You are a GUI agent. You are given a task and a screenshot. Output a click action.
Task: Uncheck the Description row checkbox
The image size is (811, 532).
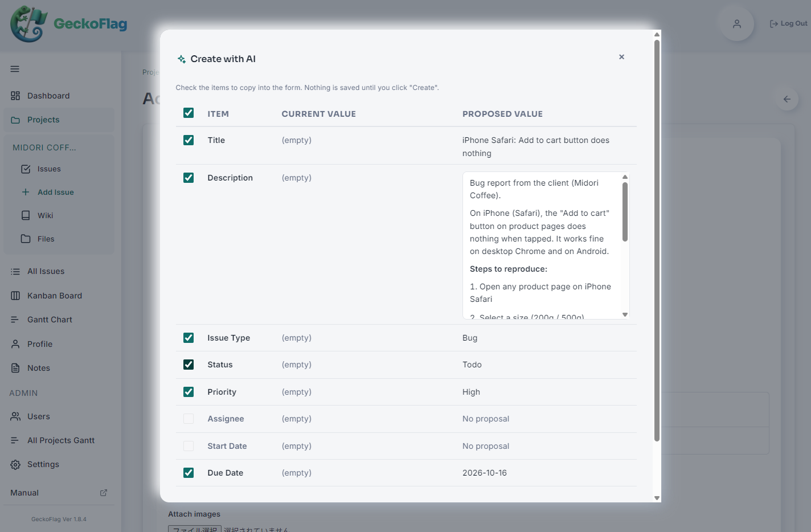click(189, 178)
